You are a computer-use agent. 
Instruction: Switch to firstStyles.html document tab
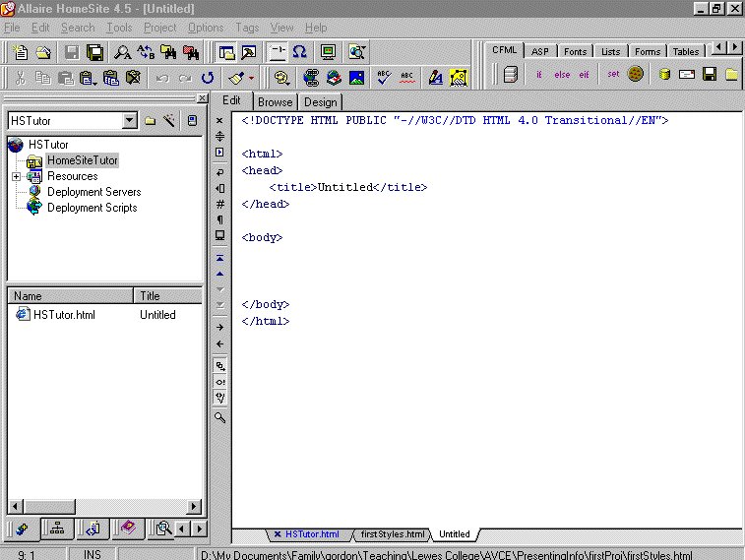(x=393, y=534)
